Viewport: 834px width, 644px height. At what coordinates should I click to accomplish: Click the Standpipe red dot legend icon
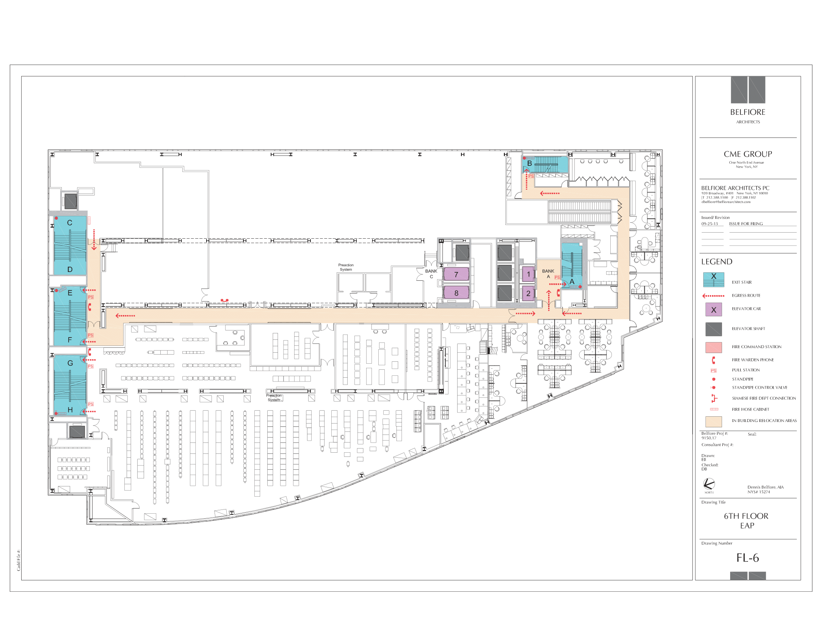713,379
